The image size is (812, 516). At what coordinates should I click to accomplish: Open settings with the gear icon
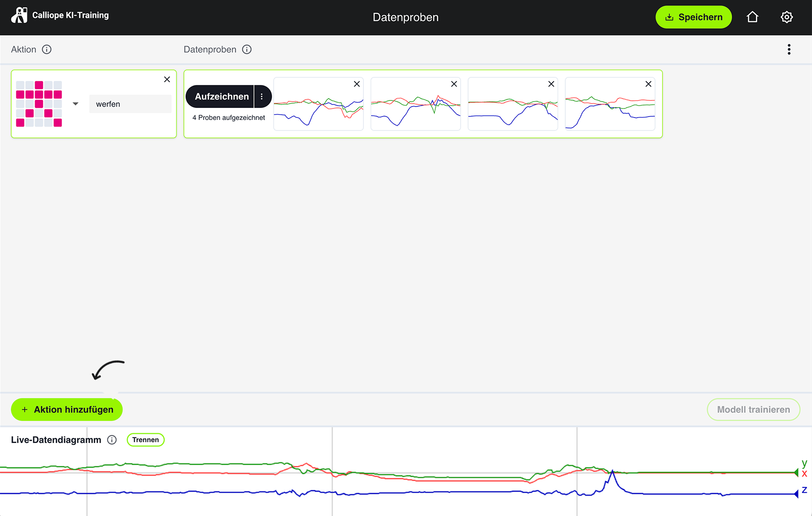[787, 17]
